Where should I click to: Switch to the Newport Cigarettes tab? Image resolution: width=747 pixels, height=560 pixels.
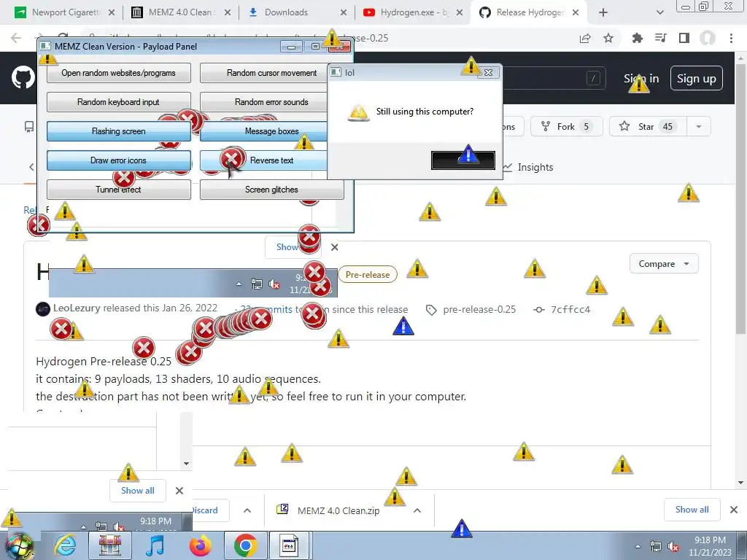(65, 12)
